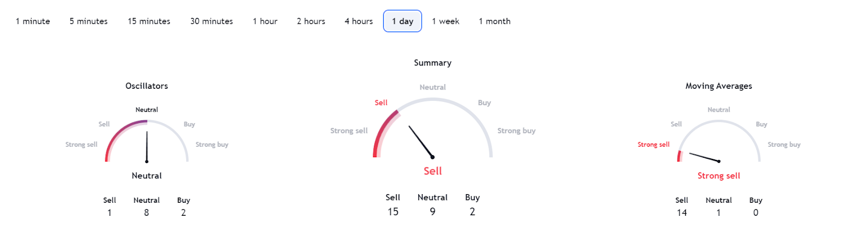
Task: Click the Summary Sell count of 15
Action: point(393,212)
